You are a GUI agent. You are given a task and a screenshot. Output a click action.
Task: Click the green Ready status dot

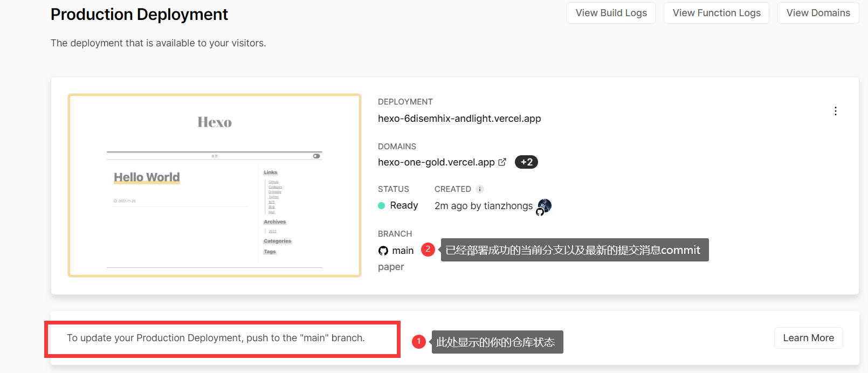click(382, 205)
